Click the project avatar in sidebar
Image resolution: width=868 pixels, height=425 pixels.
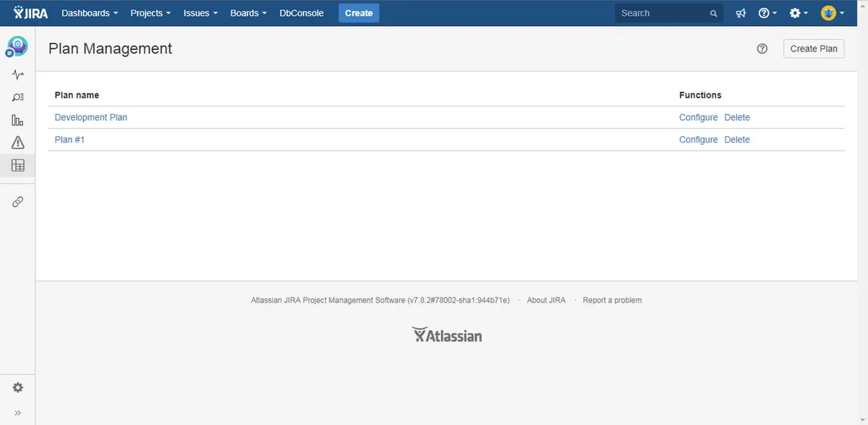(17, 46)
